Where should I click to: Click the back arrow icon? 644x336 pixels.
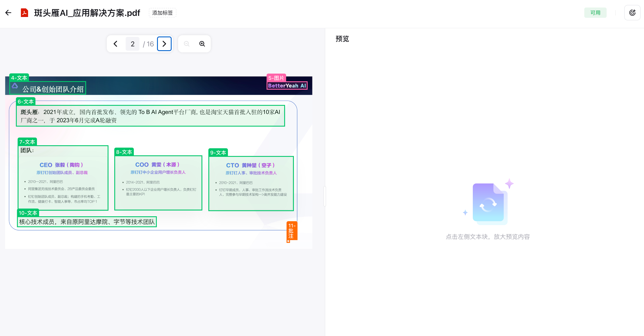click(8, 13)
